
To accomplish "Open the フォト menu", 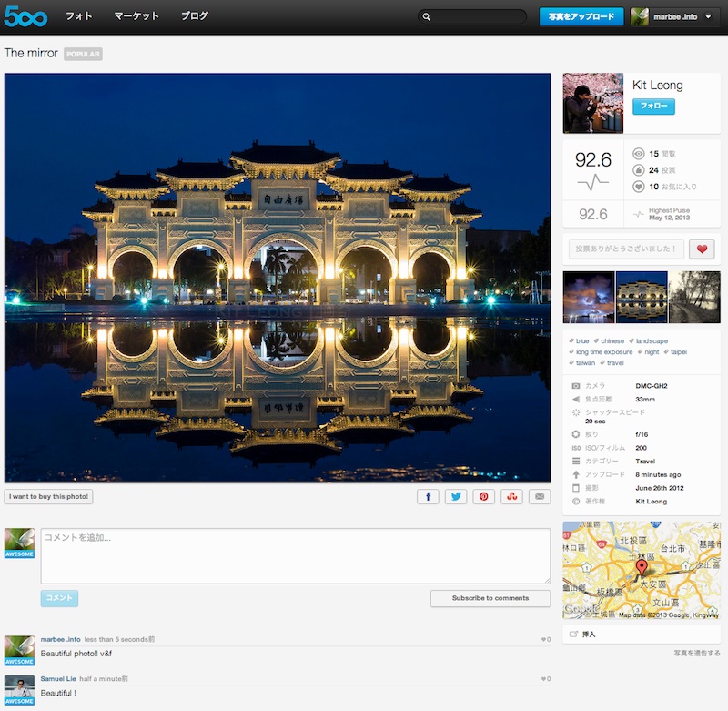I will pos(79,16).
